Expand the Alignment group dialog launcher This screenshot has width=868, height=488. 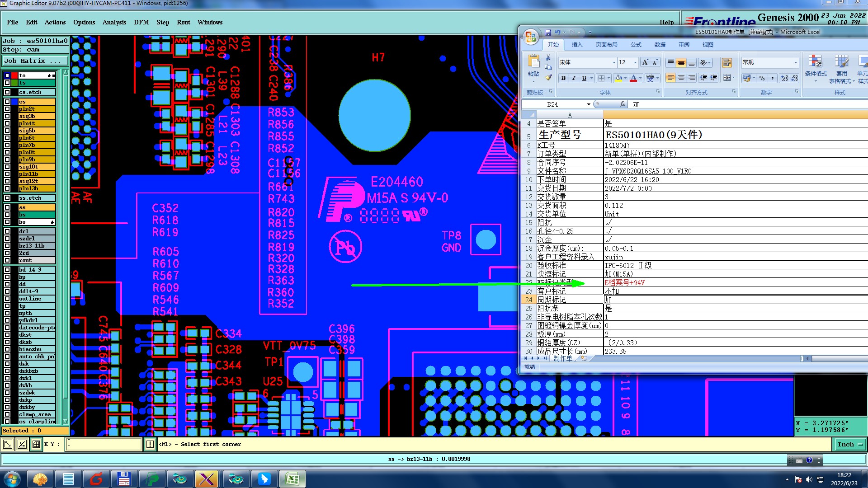(734, 92)
